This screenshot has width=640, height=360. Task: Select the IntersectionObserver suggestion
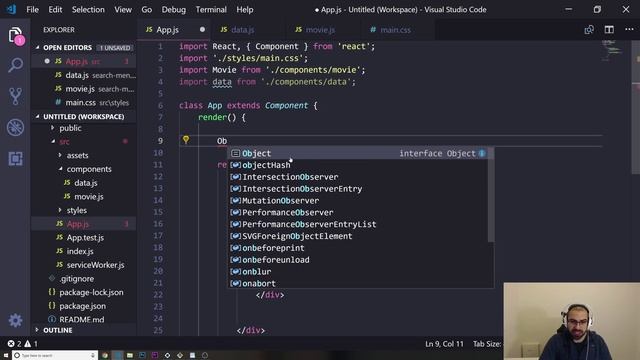(x=359, y=177)
